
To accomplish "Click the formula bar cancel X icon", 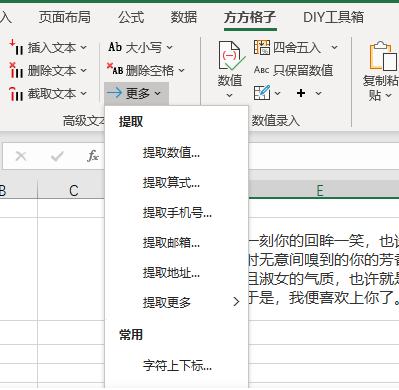I will [21, 156].
